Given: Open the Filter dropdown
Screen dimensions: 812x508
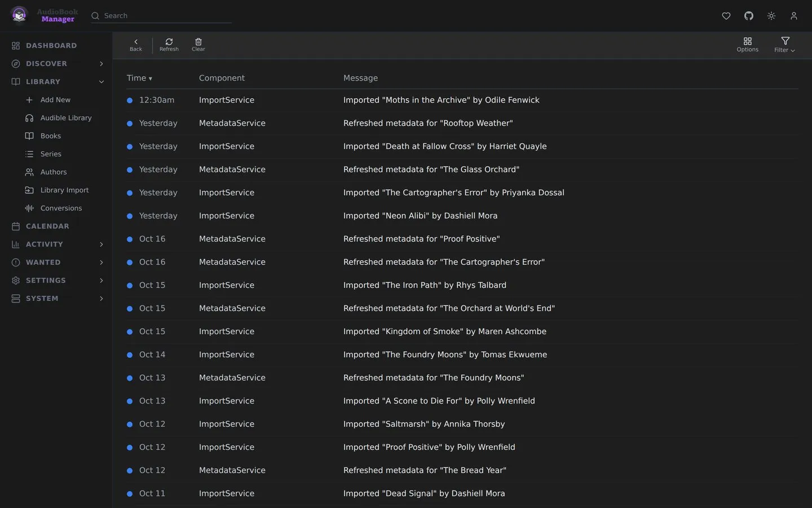Looking at the screenshot, I should pos(785,45).
